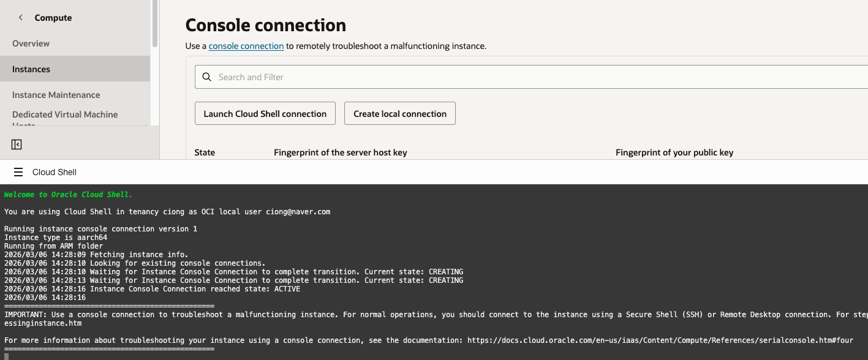Screen dimensions: 868x360
Task: Open the serialconsole documentation URL in terminal
Action: (x=660, y=340)
